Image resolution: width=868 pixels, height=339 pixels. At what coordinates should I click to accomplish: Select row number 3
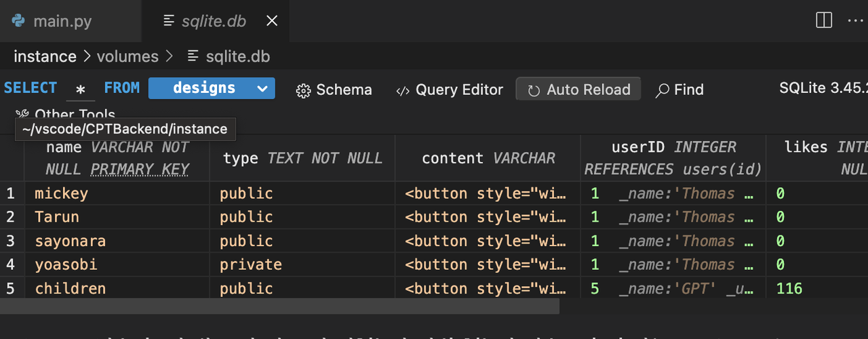pyautogui.click(x=10, y=241)
